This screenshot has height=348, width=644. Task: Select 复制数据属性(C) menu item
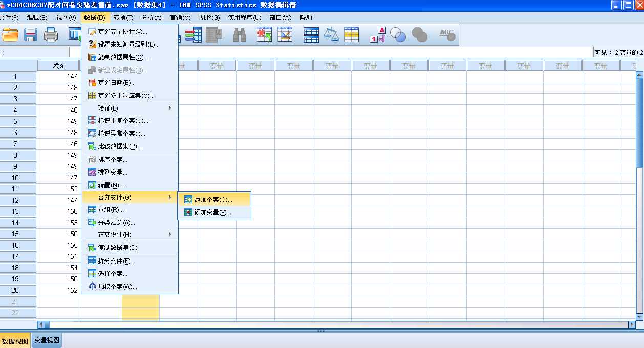(x=130, y=57)
